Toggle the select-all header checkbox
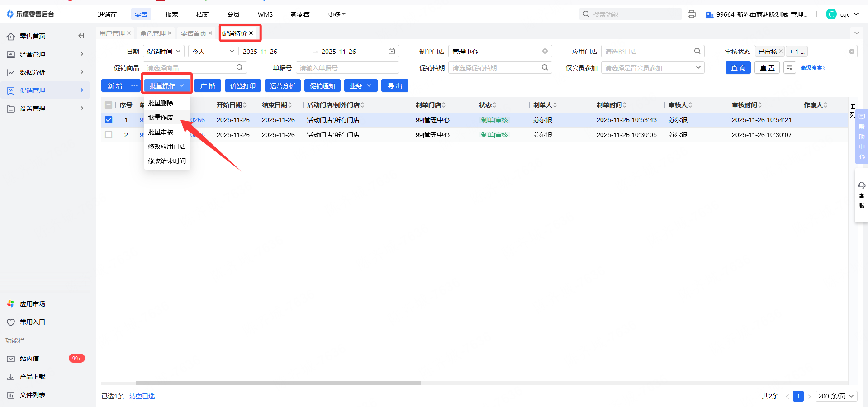 (109, 105)
